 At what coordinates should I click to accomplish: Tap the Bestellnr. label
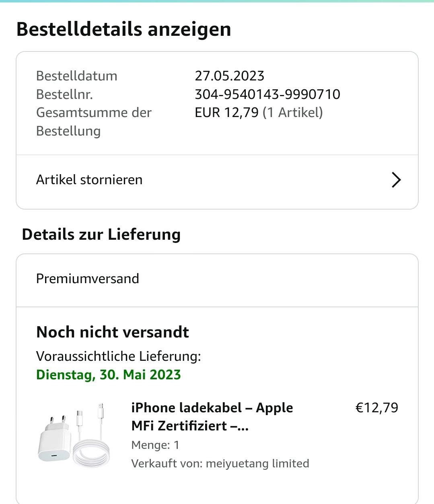coord(64,94)
